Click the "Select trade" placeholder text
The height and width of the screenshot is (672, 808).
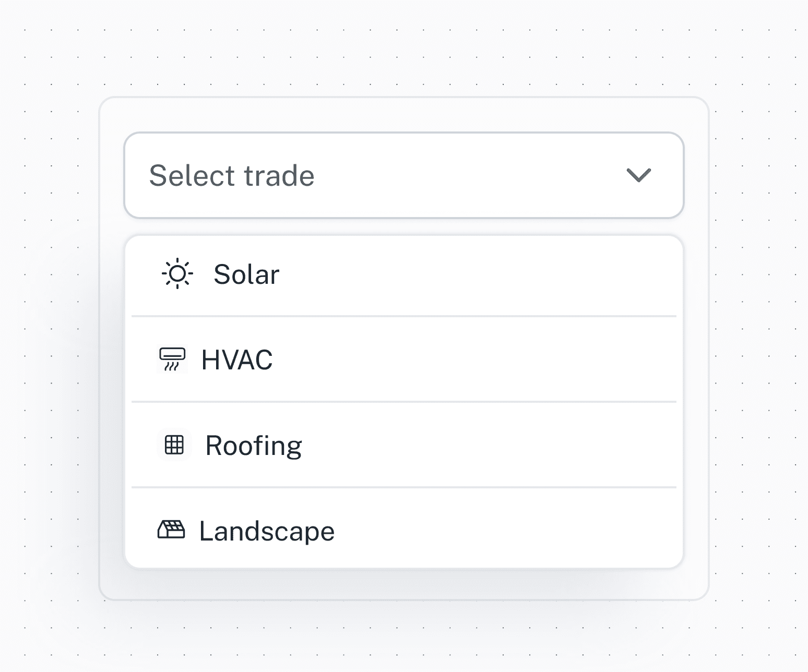232,175
